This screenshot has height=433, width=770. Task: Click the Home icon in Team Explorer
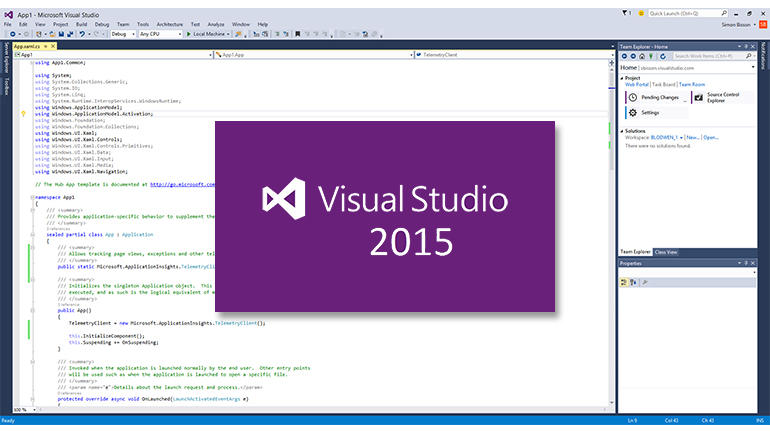pos(642,56)
